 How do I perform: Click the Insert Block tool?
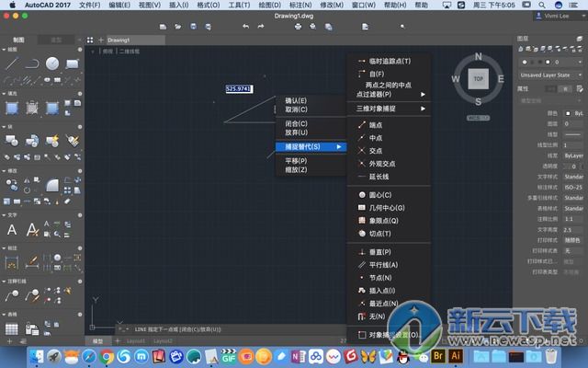click(12, 141)
